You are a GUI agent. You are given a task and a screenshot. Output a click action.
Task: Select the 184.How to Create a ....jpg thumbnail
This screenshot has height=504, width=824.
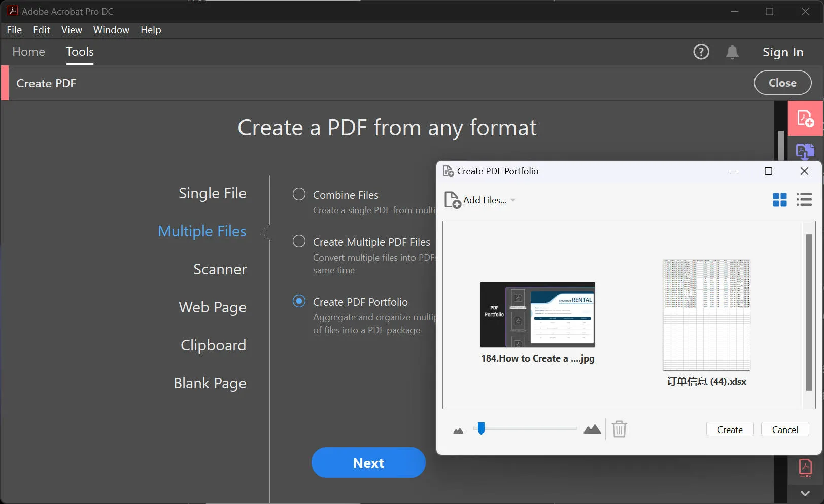[x=537, y=315]
